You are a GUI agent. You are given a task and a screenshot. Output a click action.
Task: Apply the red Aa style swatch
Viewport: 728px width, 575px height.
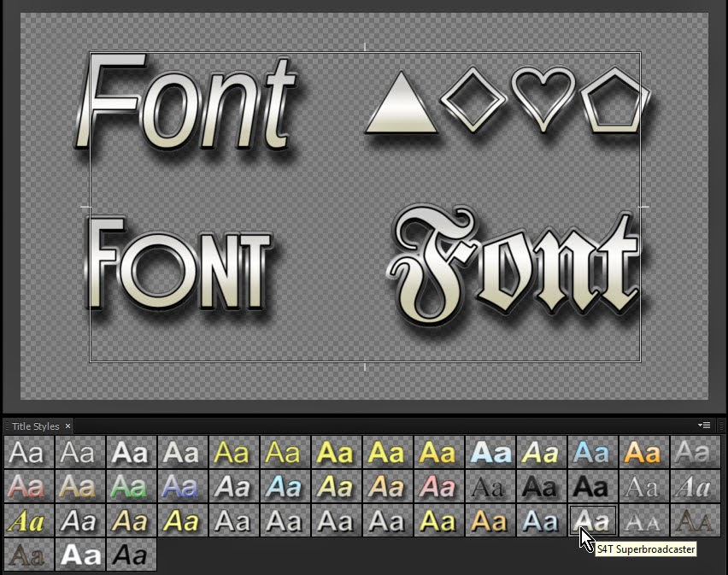(26, 487)
